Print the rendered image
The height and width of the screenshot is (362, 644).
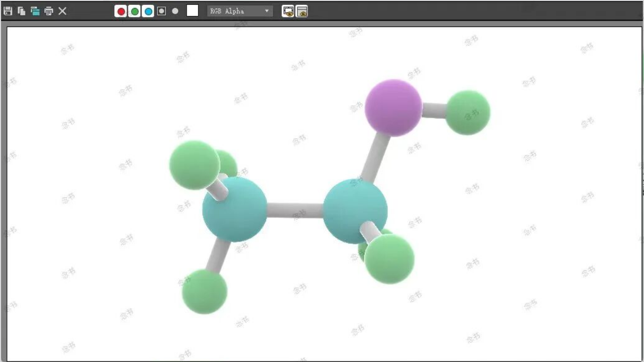click(49, 11)
